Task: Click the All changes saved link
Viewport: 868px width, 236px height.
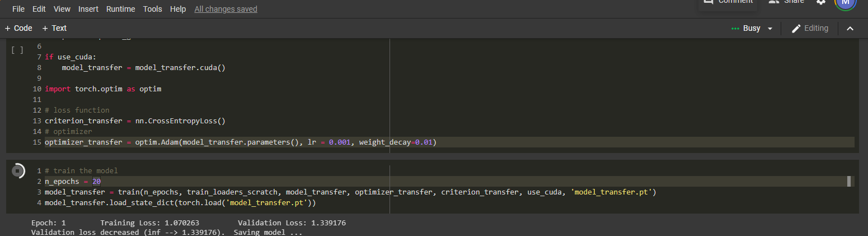Action: pos(226,10)
